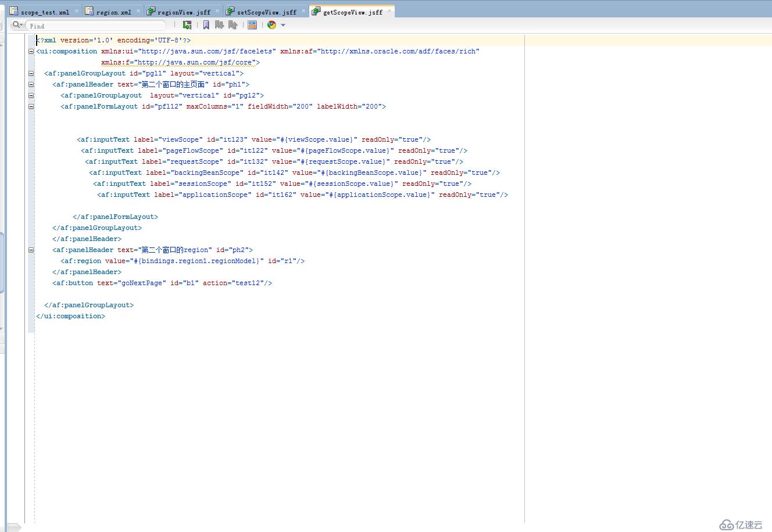
Task: Select the getScopeView.jsff tab
Action: coord(353,12)
